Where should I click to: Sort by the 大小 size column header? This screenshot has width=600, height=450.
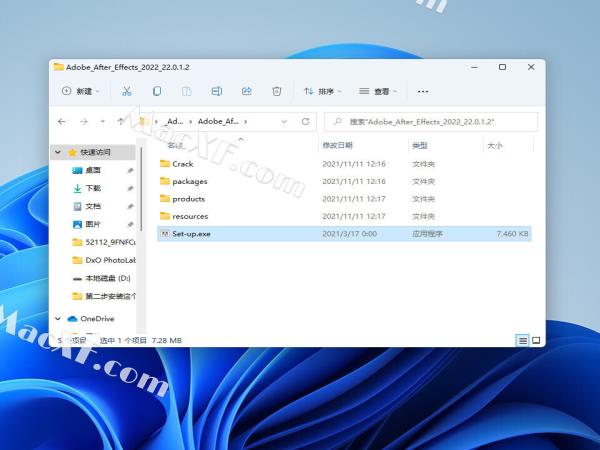click(x=494, y=146)
